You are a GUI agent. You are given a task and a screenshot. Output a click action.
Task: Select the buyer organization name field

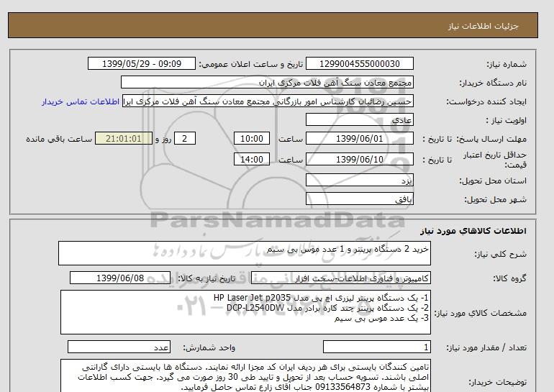[x=267, y=82]
